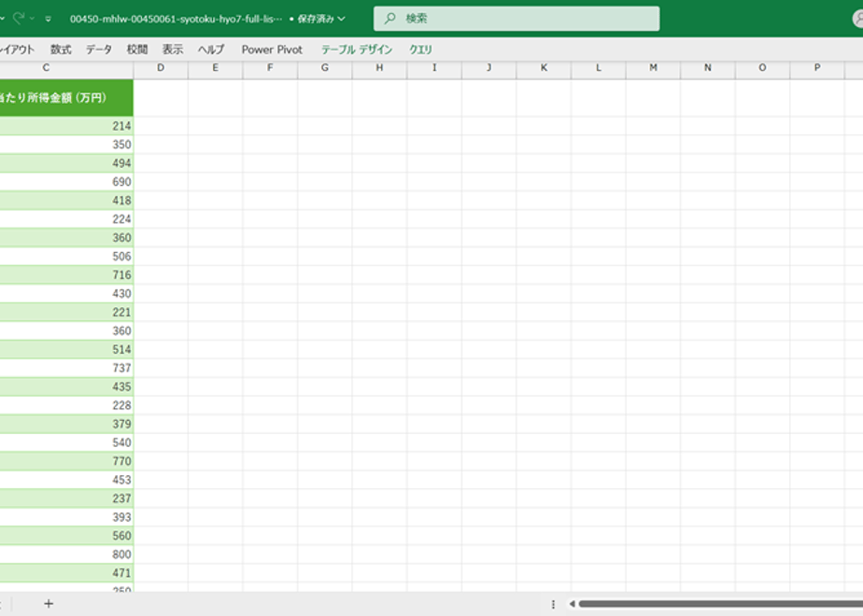This screenshot has height=616, width=863.
Task: Select column K header
Action: [544, 67]
